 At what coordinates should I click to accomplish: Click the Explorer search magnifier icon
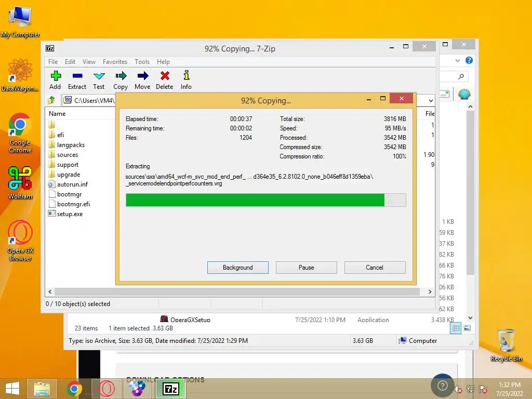point(461,77)
